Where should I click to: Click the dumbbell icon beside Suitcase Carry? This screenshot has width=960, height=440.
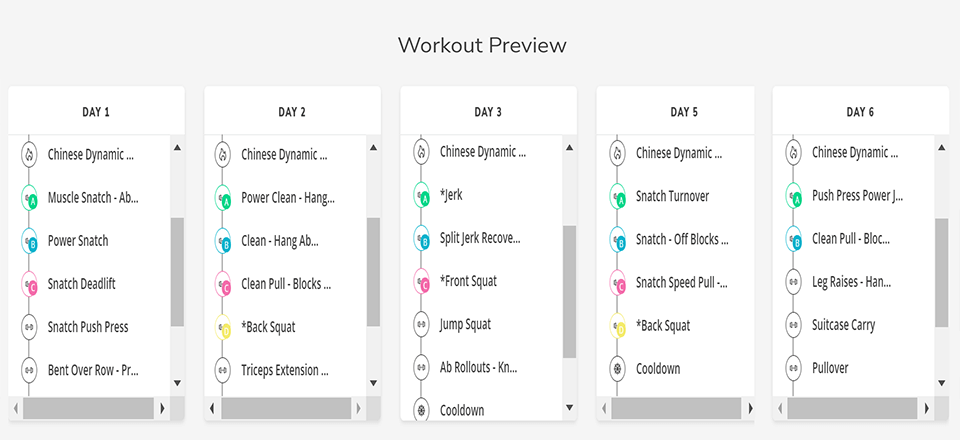(x=793, y=324)
